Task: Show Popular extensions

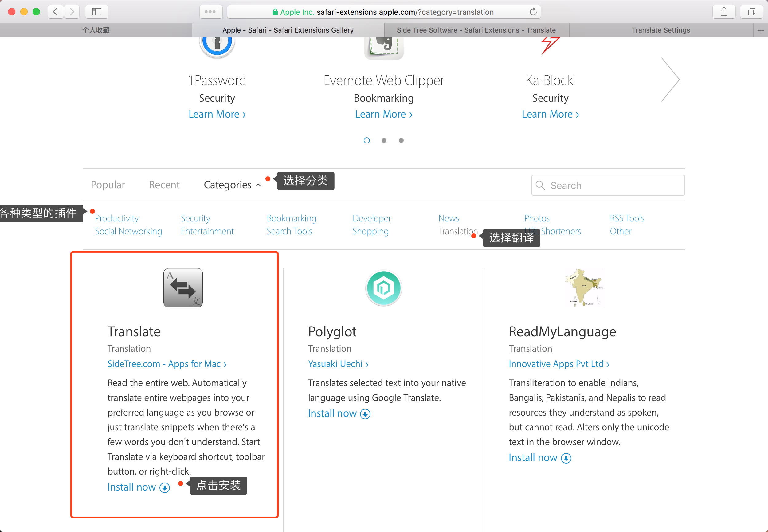Action: [x=108, y=185]
